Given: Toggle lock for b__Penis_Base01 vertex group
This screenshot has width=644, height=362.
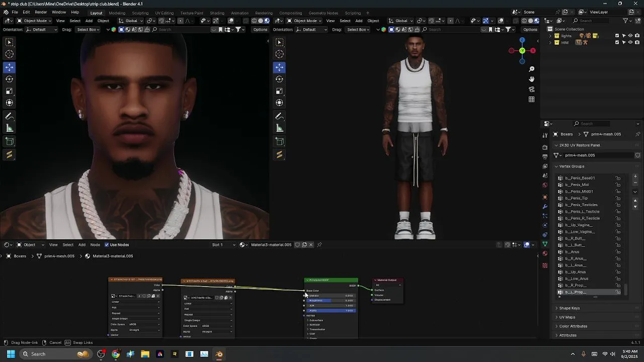Looking at the screenshot, I should (618, 178).
